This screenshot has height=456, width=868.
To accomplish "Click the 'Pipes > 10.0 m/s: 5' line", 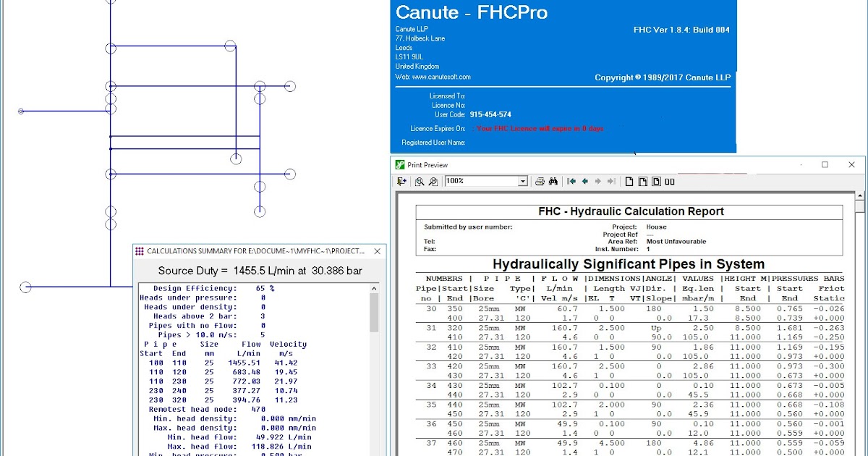I will coord(211,335).
